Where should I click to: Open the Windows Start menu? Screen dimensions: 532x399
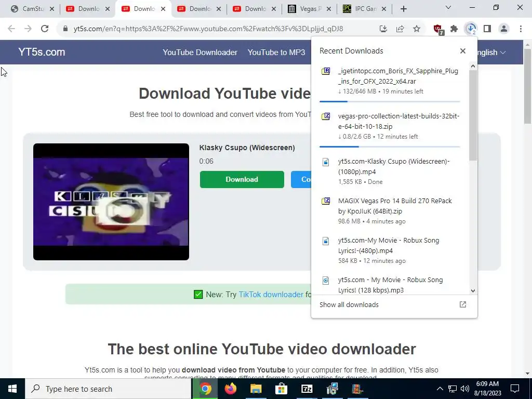12,389
